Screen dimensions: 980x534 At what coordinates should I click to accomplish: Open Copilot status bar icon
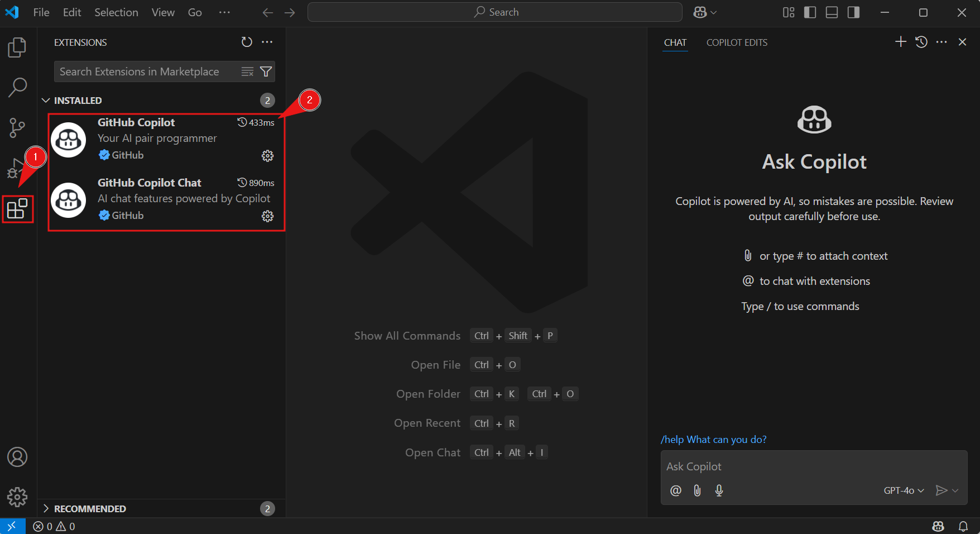click(x=938, y=526)
